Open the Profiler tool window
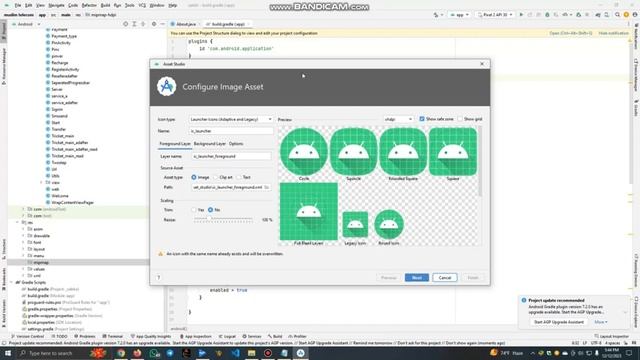 click(x=297, y=336)
